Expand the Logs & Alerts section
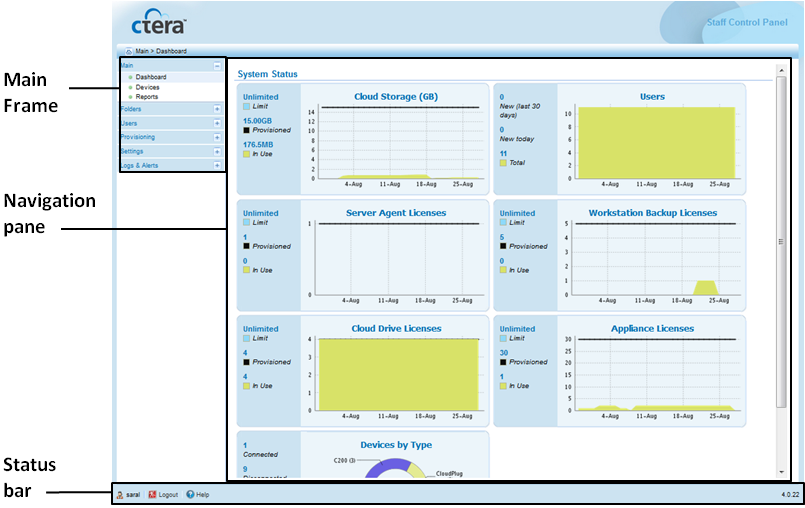The width and height of the screenshot is (805, 508). coord(217,165)
